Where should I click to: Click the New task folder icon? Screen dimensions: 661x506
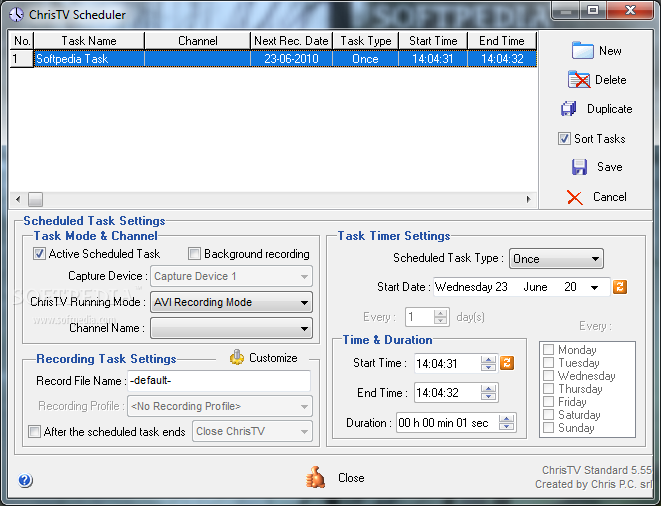tap(583, 51)
